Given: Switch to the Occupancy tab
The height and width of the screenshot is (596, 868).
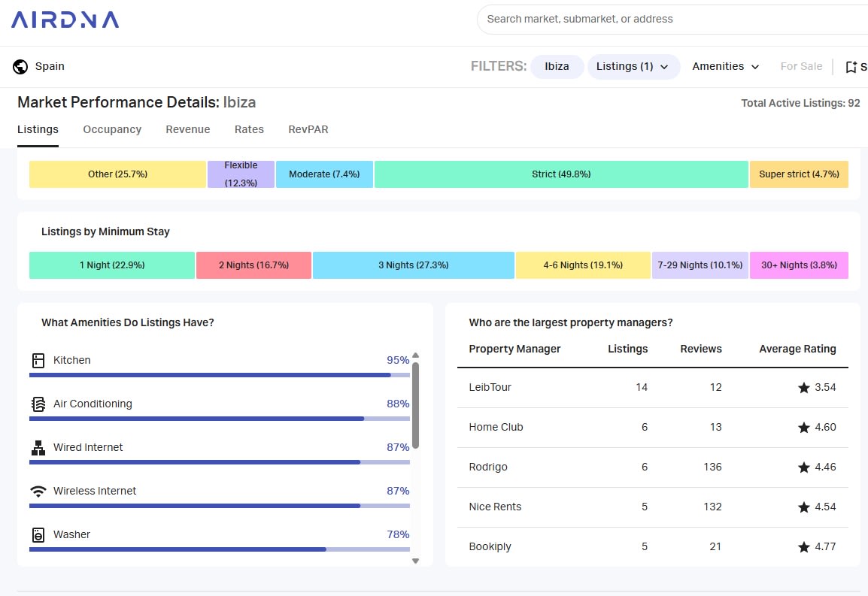Looking at the screenshot, I should [x=112, y=129].
